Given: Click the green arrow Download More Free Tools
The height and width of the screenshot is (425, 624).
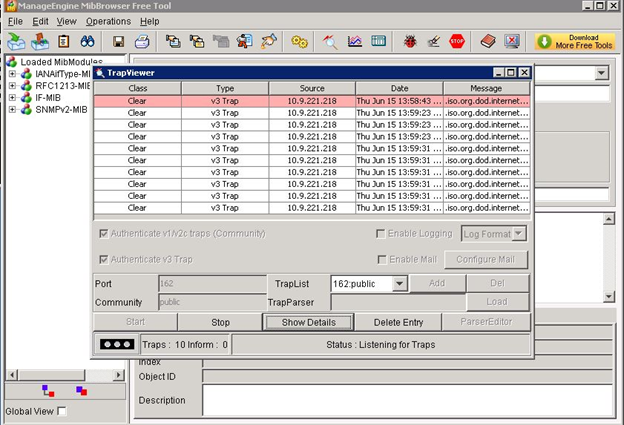Looking at the screenshot, I should 575,41.
